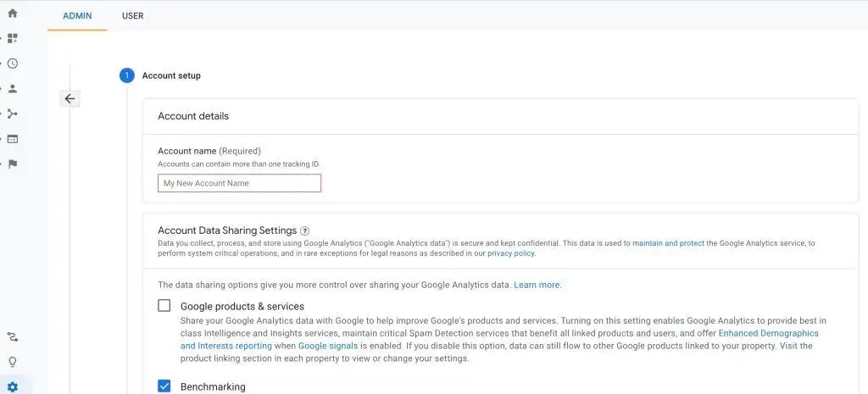The width and height of the screenshot is (868, 394).
Task: Open the Audience person icon
Action: pyautogui.click(x=12, y=88)
